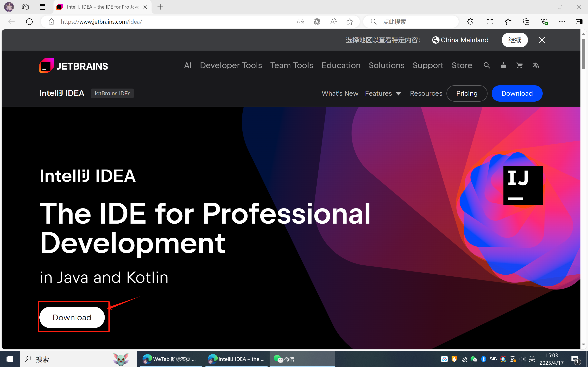Image resolution: width=588 pixels, height=367 pixels.
Task: Click the site language selector icon
Action: point(536,65)
